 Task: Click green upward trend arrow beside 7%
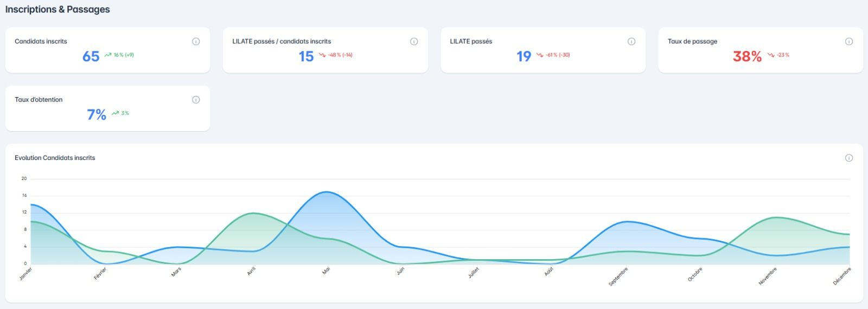coord(115,113)
